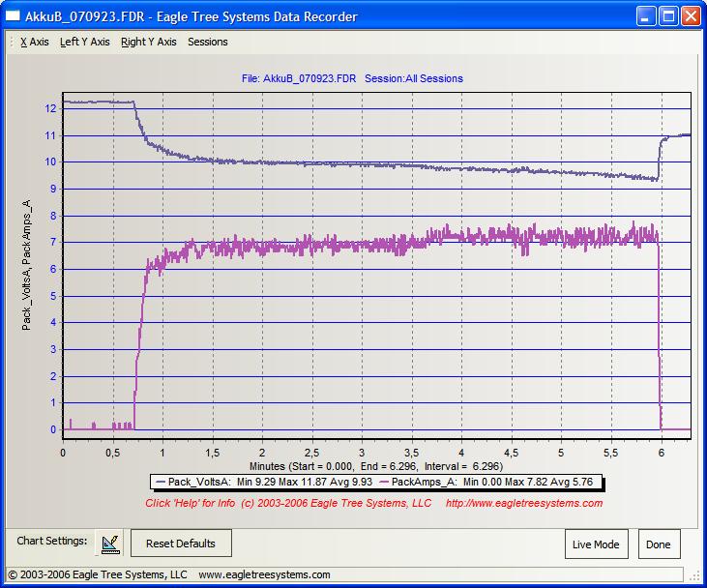Click the status bar copyright text

98,574
